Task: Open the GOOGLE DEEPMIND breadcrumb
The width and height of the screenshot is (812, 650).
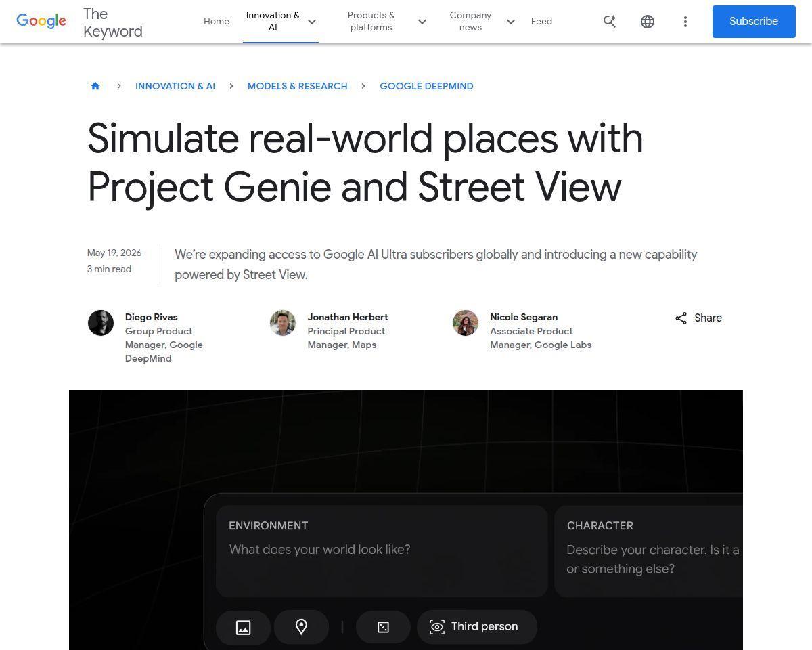Action: (x=426, y=86)
